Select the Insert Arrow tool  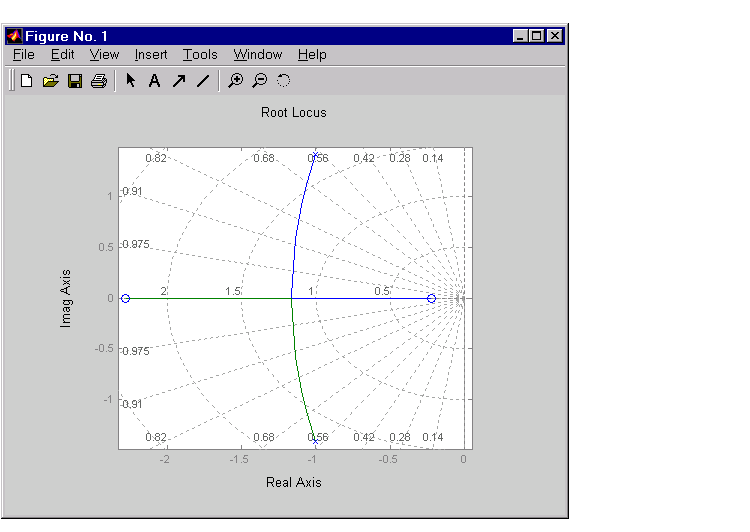click(178, 81)
